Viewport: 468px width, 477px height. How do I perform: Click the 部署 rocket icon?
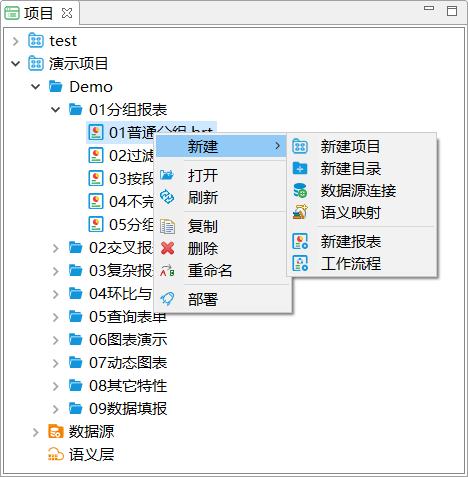(x=167, y=299)
